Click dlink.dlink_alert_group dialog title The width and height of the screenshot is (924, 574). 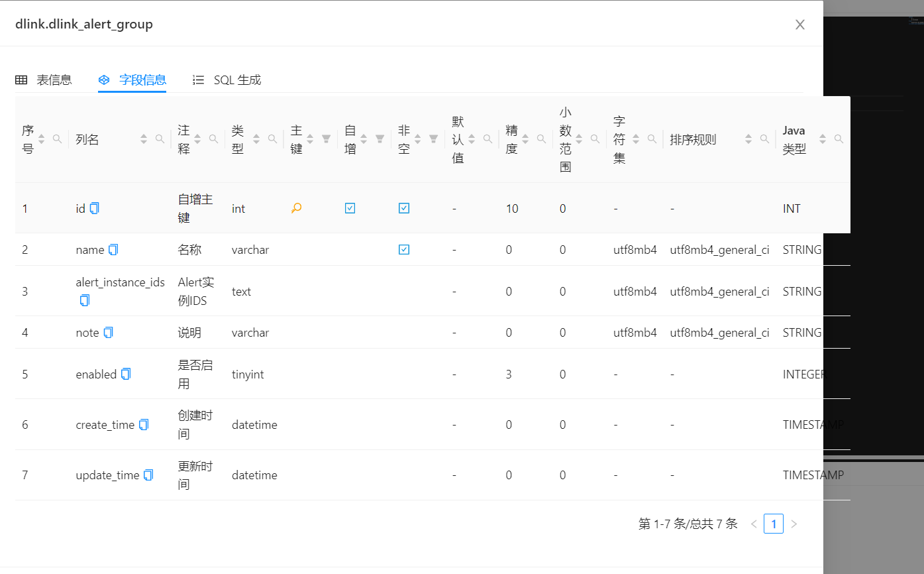[84, 25]
